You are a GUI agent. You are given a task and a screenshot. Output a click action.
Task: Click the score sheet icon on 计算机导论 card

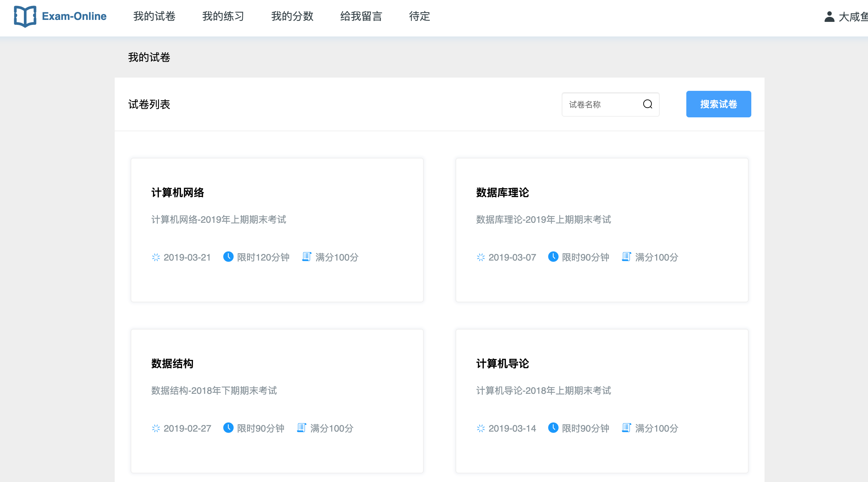tap(626, 428)
